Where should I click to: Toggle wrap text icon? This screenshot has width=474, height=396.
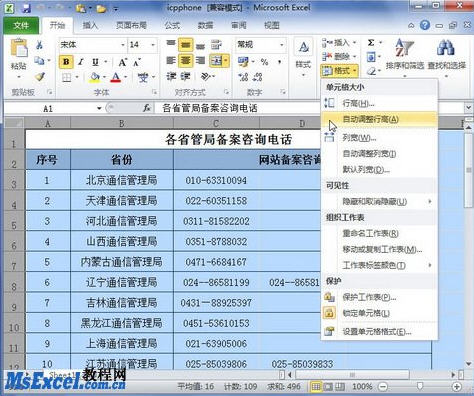pos(216,45)
